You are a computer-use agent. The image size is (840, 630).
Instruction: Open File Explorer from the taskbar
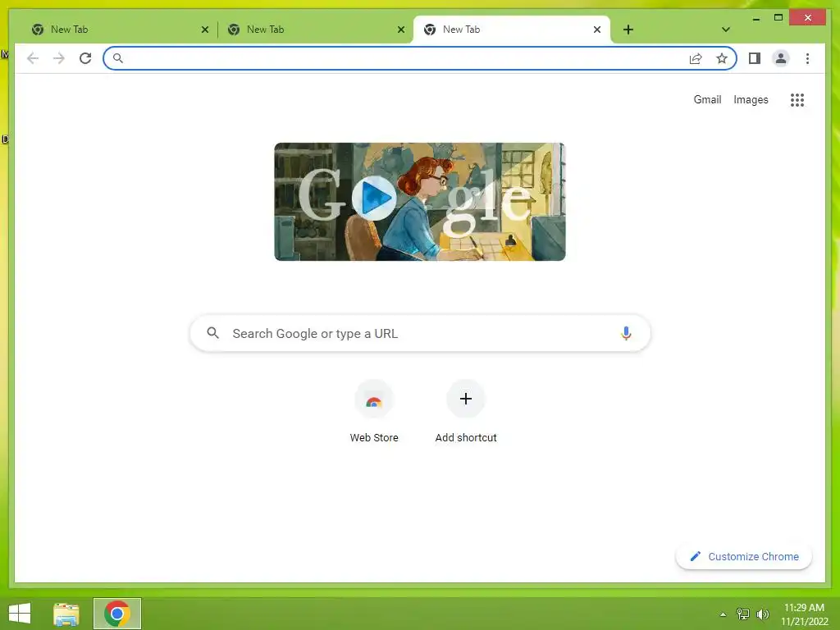(66, 614)
